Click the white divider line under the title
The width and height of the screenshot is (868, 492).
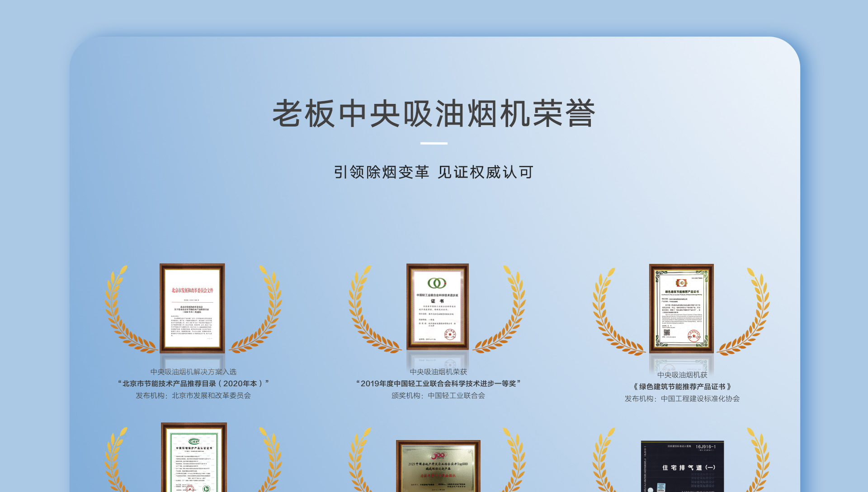434,143
